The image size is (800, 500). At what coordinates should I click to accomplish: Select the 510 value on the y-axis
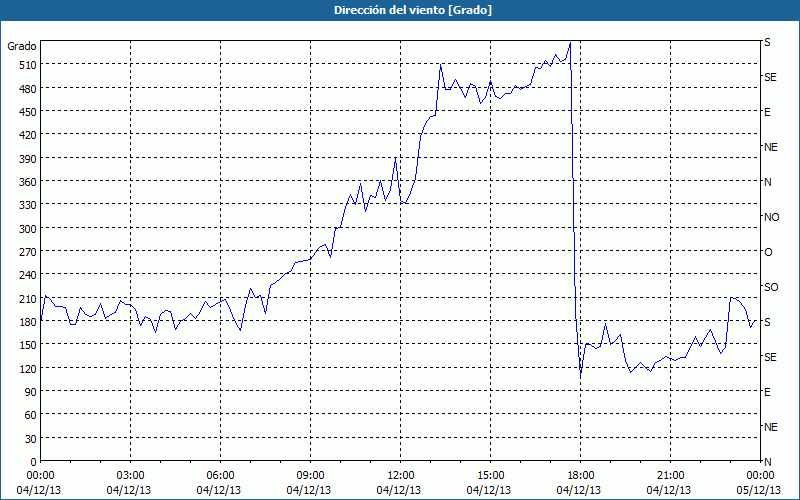(x=28, y=65)
